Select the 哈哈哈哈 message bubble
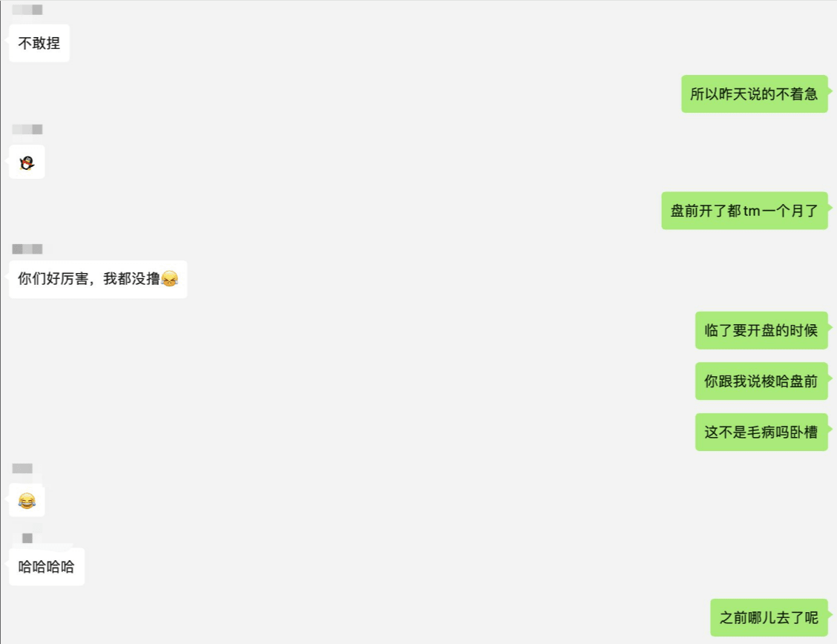The width and height of the screenshot is (837, 644). click(x=47, y=567)
